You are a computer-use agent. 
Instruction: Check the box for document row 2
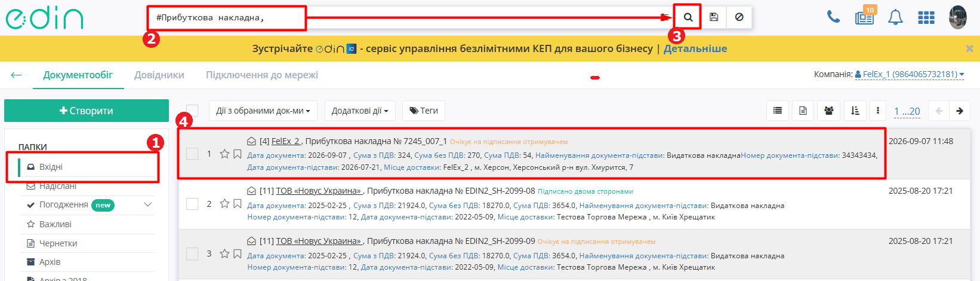click(192, 204)
